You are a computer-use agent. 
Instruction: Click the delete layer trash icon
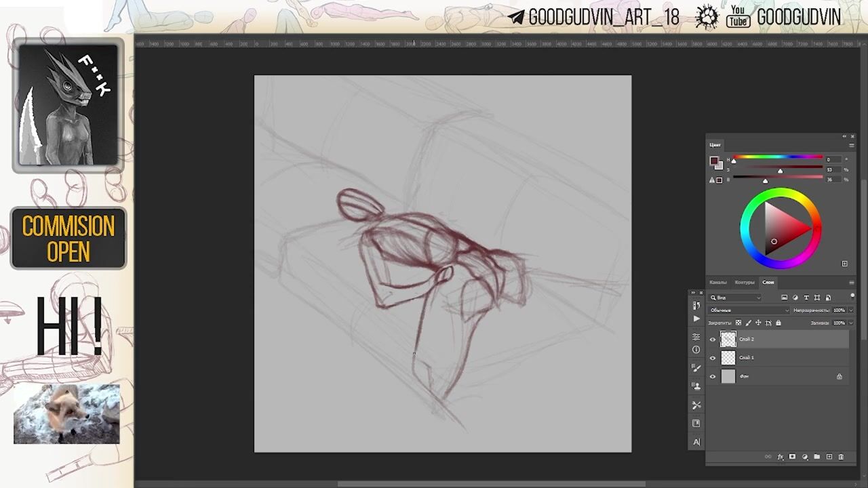coord(841,457)
